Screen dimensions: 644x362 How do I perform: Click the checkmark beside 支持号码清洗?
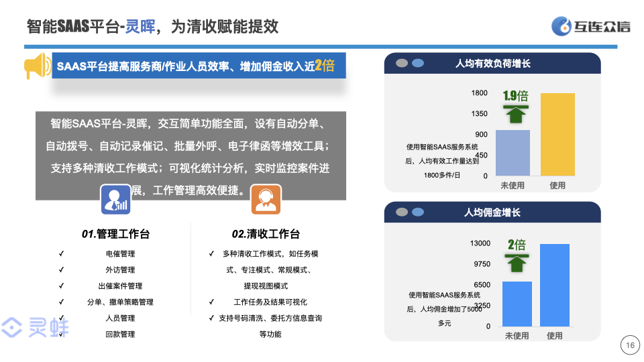(211, 318)
